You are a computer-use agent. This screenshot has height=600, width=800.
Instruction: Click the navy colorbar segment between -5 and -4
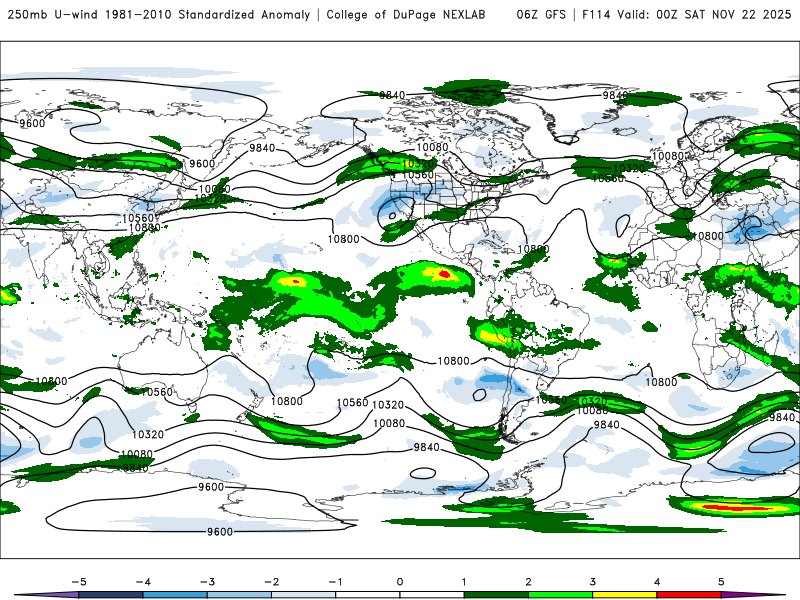(x=111, y=595)
